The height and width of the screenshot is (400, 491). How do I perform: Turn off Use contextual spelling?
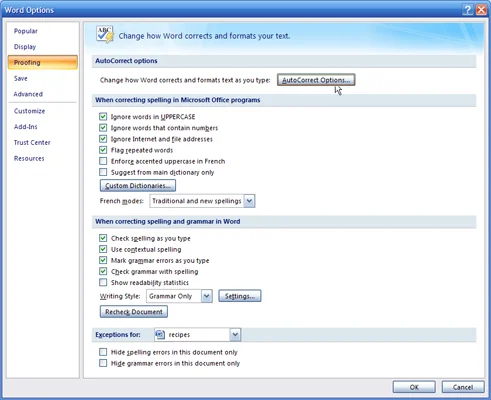(103, 249)
